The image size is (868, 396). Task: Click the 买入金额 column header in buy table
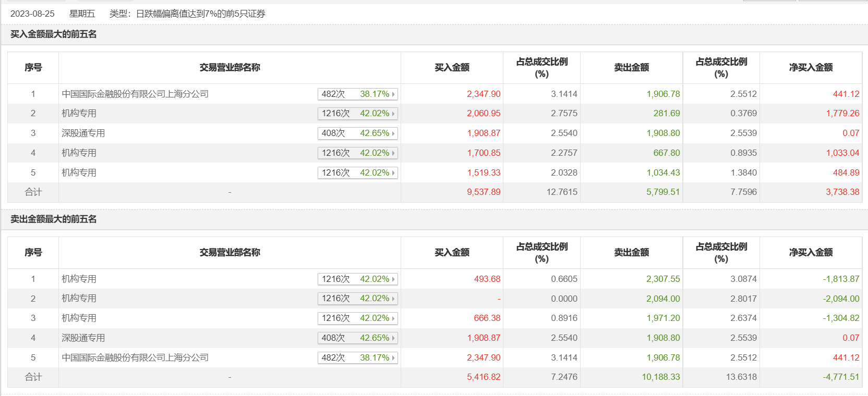452,67
